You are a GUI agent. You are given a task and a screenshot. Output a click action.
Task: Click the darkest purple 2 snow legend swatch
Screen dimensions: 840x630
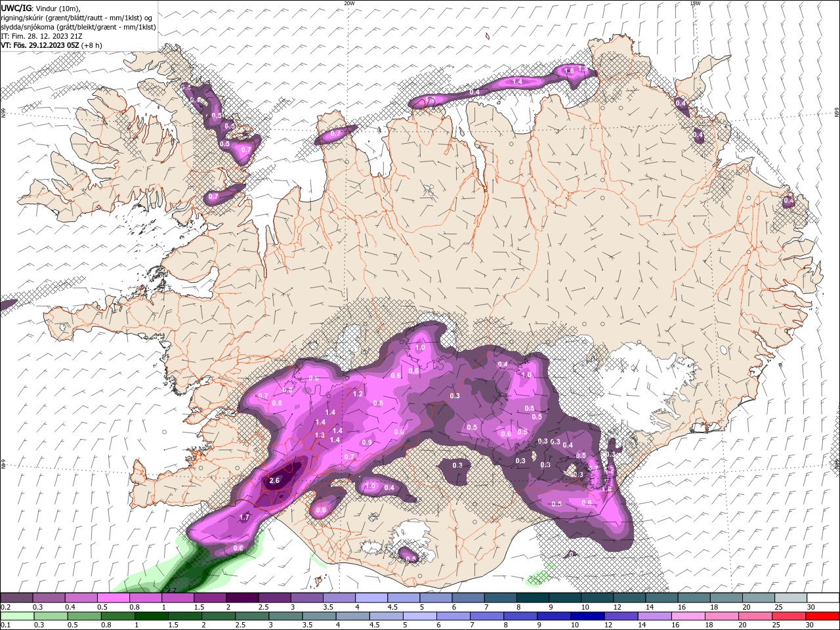click(242, 598)
